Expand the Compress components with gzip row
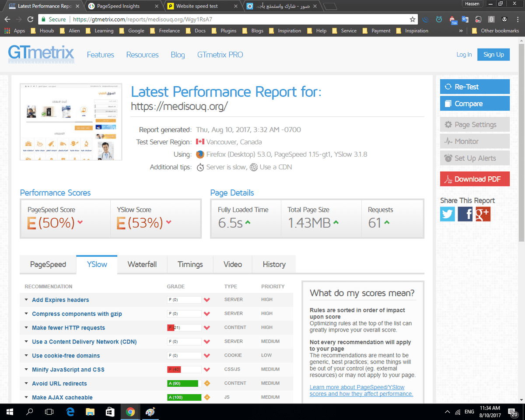 click(x=77, y=314)
